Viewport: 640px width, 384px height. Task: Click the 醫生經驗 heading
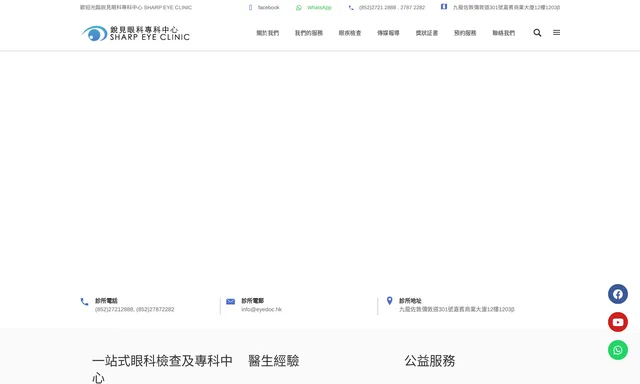[x=273, y=361]
